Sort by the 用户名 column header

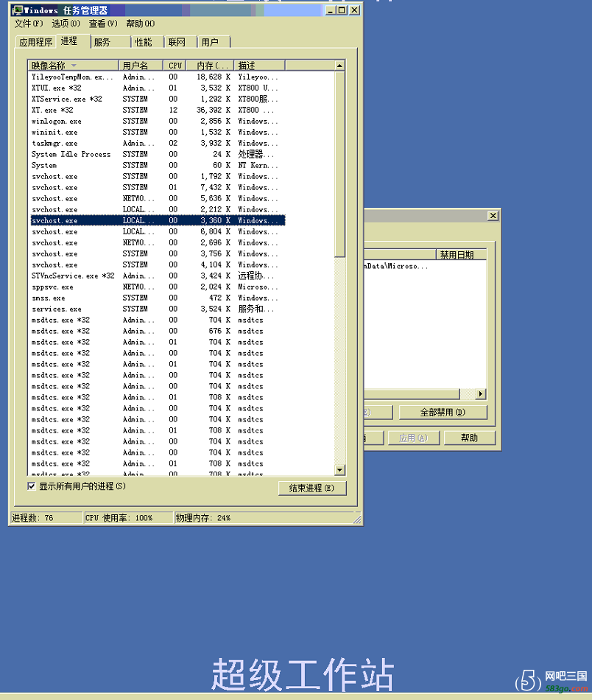[141, 66]
